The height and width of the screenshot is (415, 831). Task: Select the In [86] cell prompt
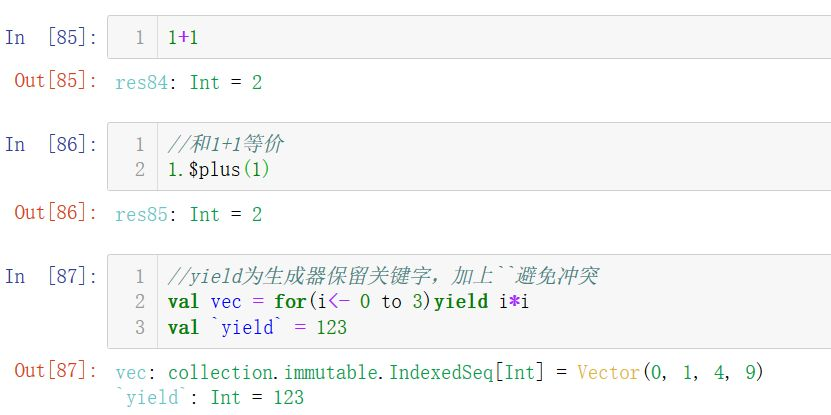[x=51, y=144]
